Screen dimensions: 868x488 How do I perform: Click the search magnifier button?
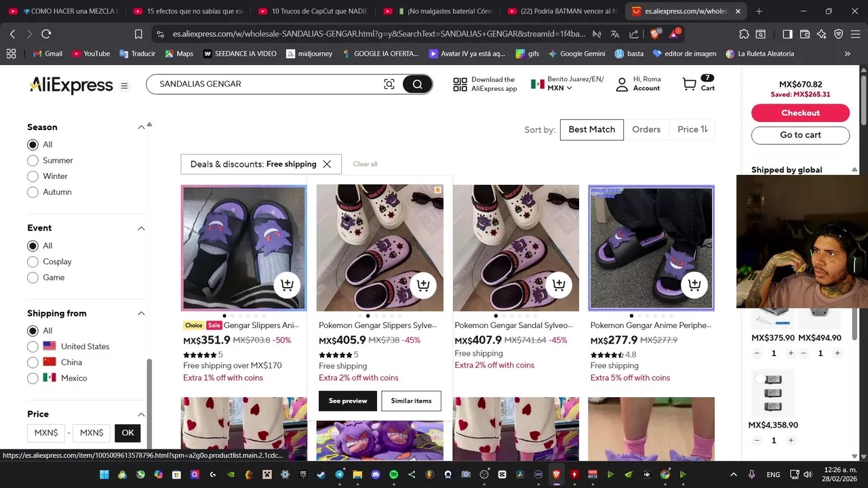click(x=417, y=84)
